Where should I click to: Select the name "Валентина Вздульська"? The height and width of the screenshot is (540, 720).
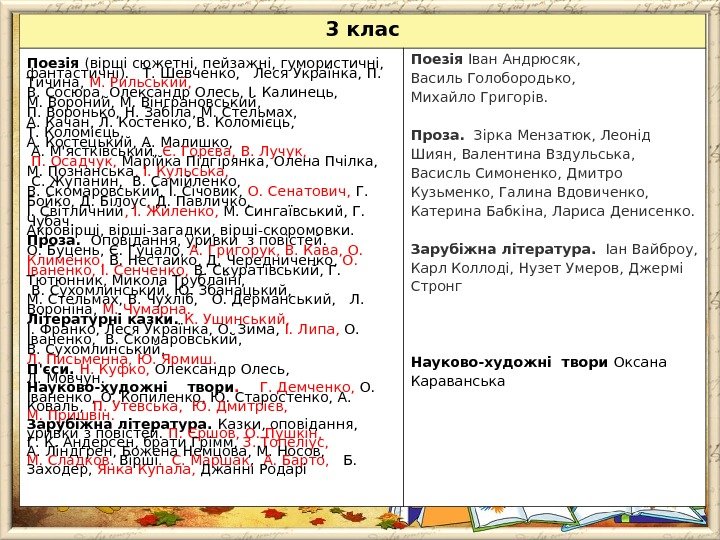coord(547,154)
